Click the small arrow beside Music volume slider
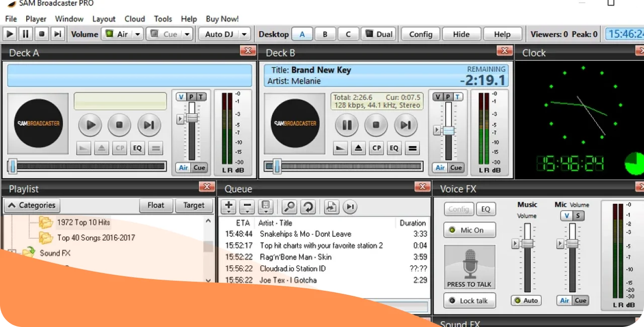 [x=515, y=244]
